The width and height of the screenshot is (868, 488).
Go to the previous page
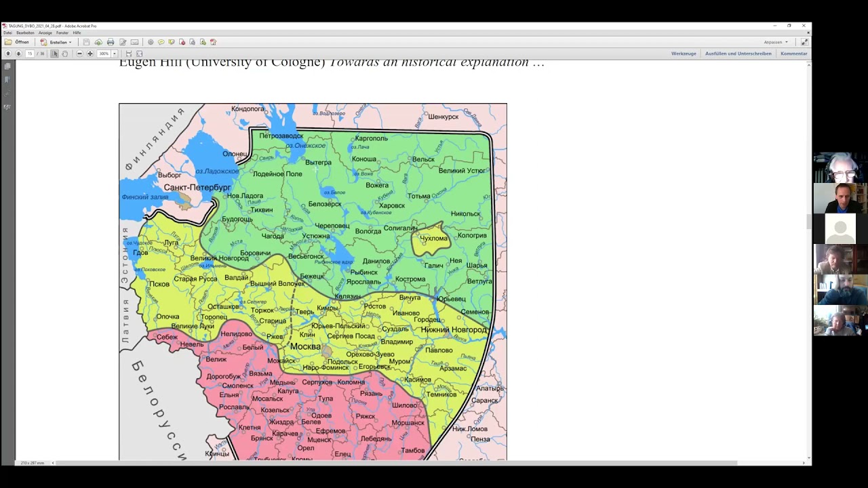(x=8, y=54)
